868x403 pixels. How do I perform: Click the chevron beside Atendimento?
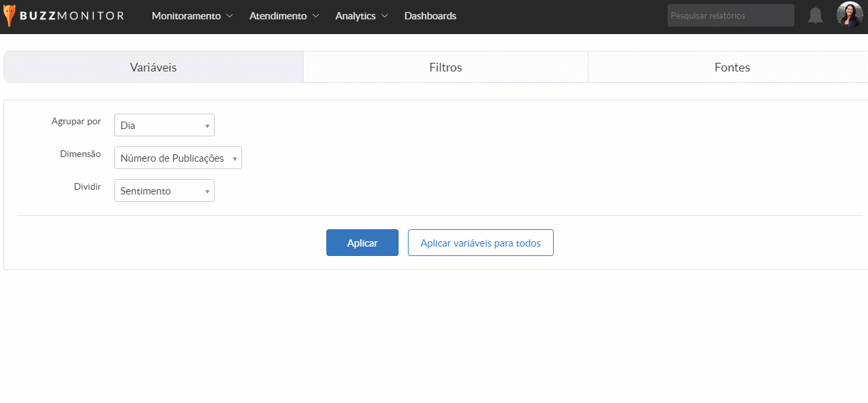coord(316,16)
